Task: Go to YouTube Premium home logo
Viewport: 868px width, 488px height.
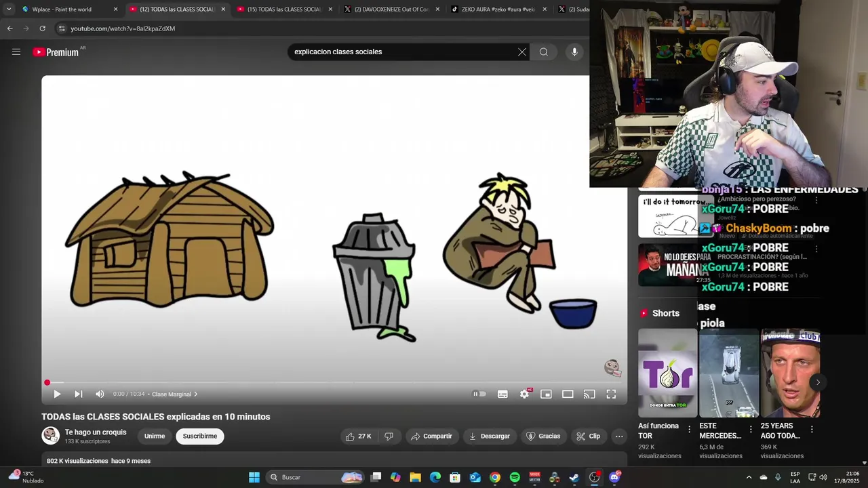Action: coord(56,52)
